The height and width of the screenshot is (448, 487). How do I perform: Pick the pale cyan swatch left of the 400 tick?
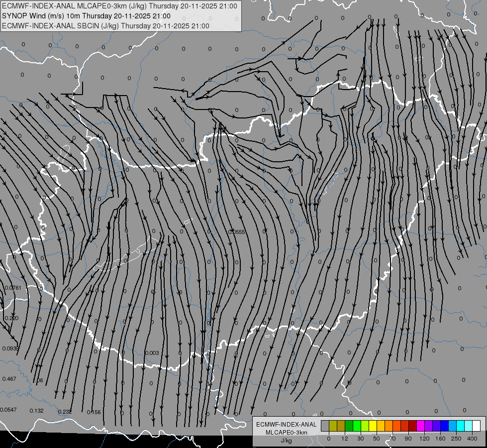coord(469,426)
